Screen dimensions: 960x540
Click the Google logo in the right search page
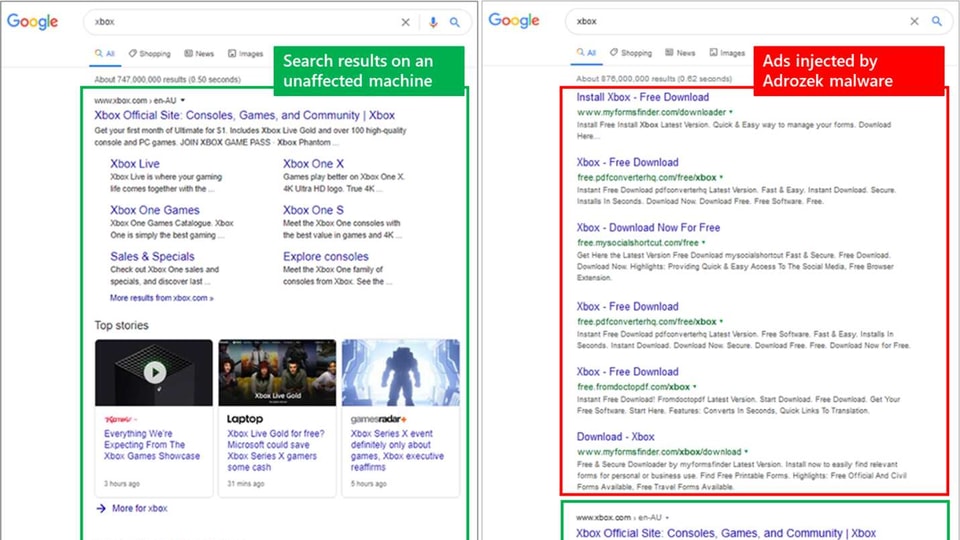[x=514, y=21]
